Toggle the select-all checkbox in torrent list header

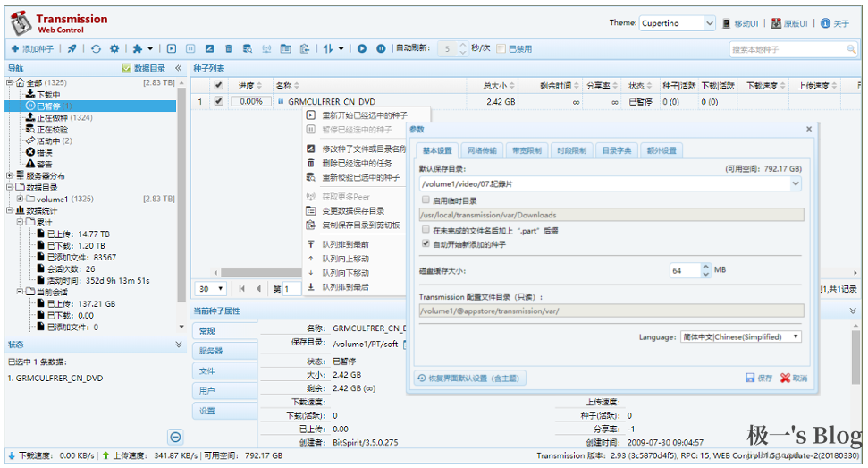(x=219, y=85)
